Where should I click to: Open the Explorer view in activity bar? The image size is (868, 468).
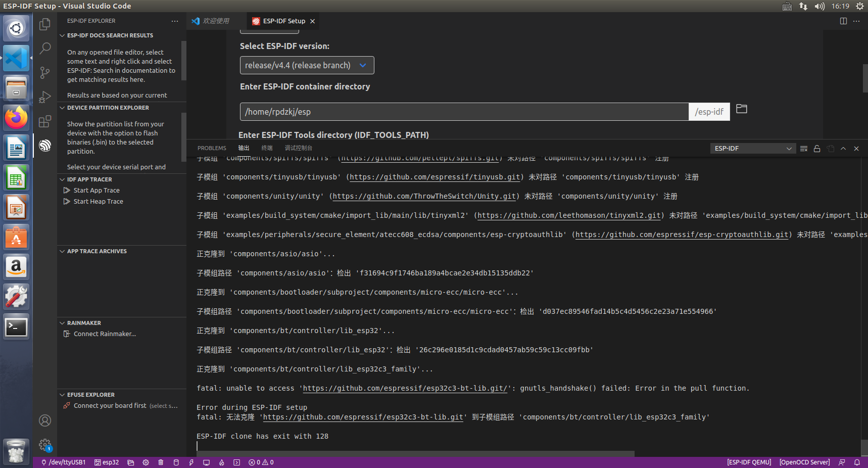(45, 24)
